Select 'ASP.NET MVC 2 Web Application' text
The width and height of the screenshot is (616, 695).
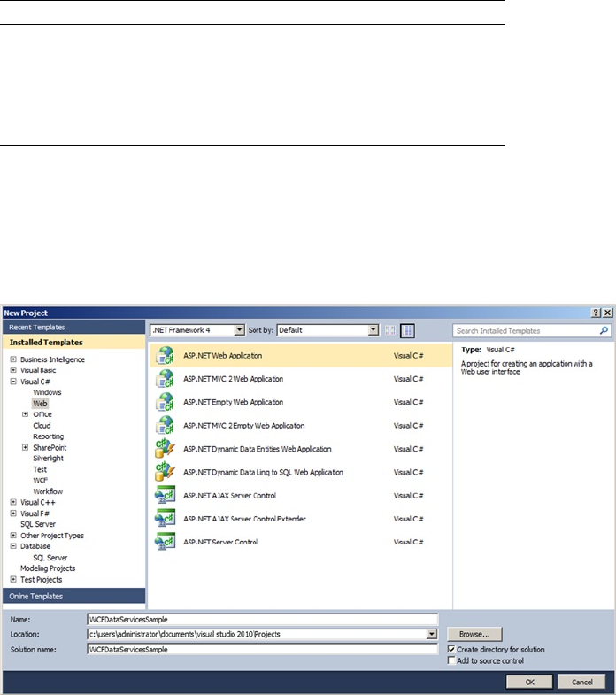point(234,379)
